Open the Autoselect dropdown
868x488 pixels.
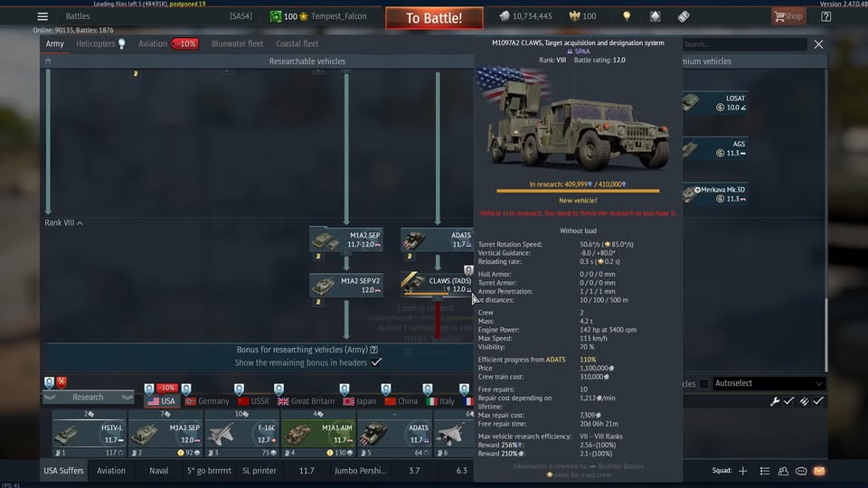click(769, 383)
